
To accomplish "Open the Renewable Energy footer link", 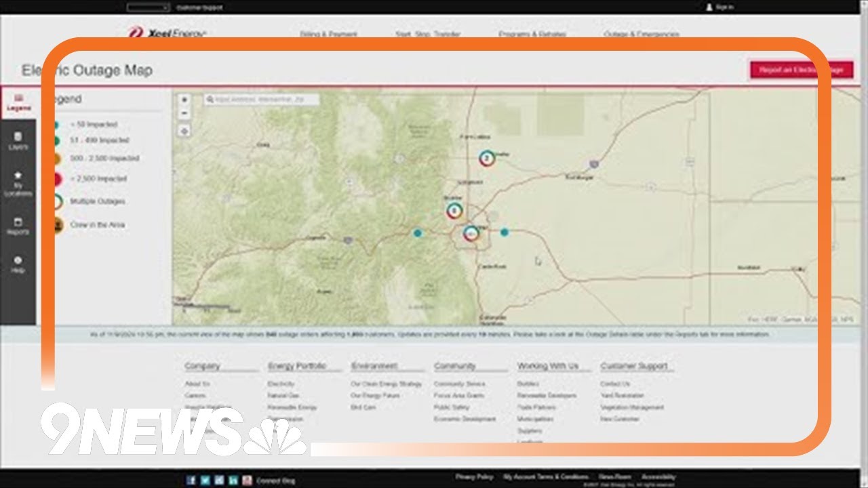I will click(292, 407).
